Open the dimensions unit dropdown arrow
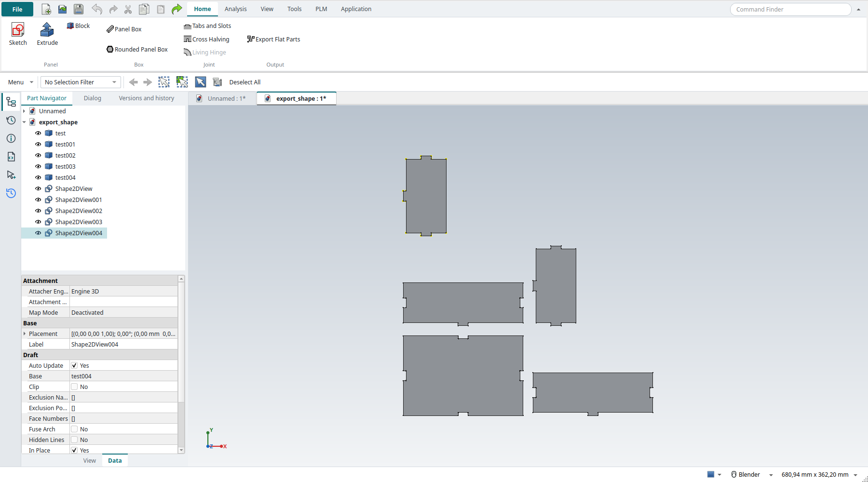The image size is (868, 482). 856,475
